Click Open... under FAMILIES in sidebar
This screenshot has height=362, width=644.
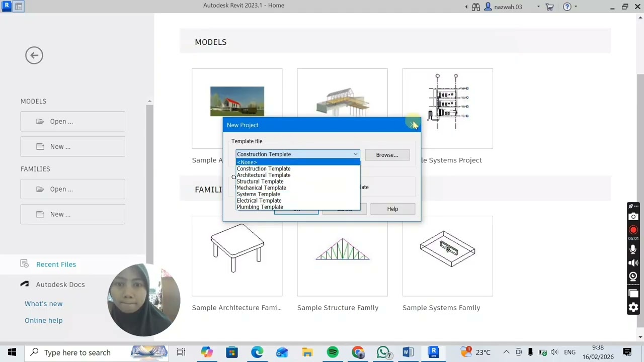73,189
